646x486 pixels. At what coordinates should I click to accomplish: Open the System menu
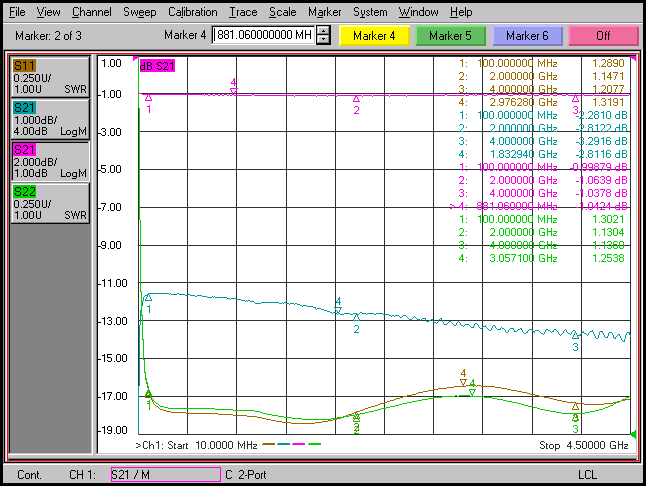[x=370, y=12]
